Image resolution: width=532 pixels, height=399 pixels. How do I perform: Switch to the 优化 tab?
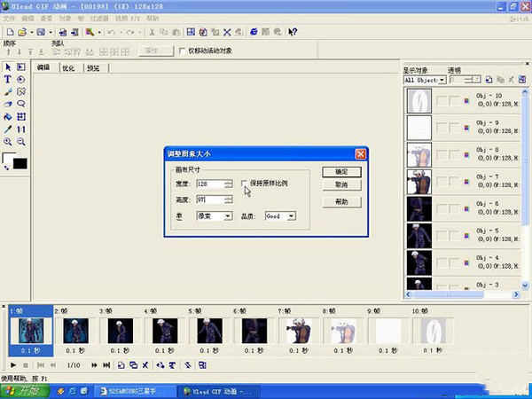click(x=68, y=67)
